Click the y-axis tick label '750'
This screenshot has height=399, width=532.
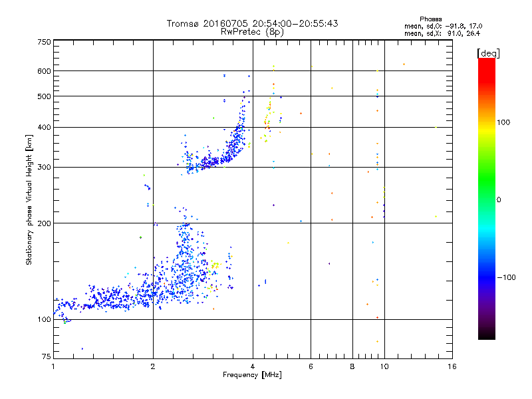(45, 42)
